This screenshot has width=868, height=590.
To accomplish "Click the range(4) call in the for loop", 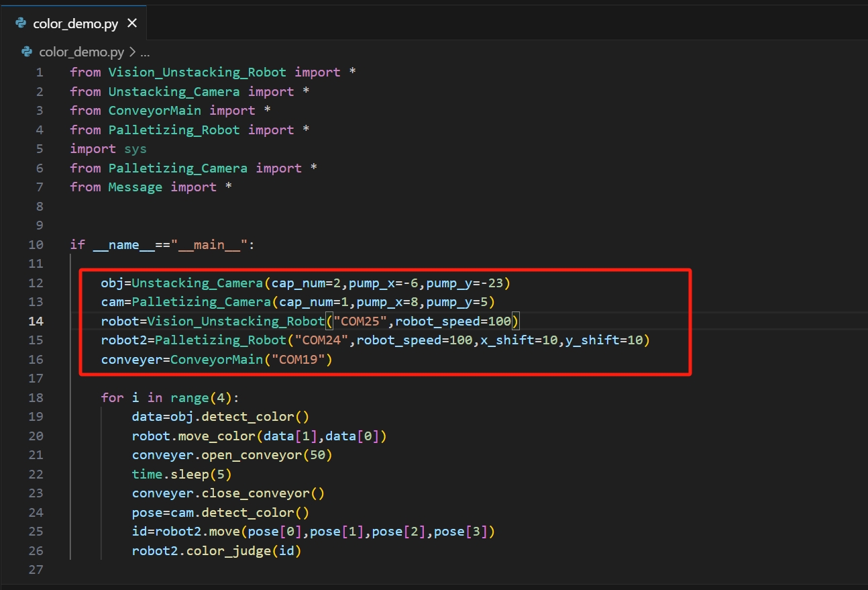I will pyautogui.click(x=201, y=397).
